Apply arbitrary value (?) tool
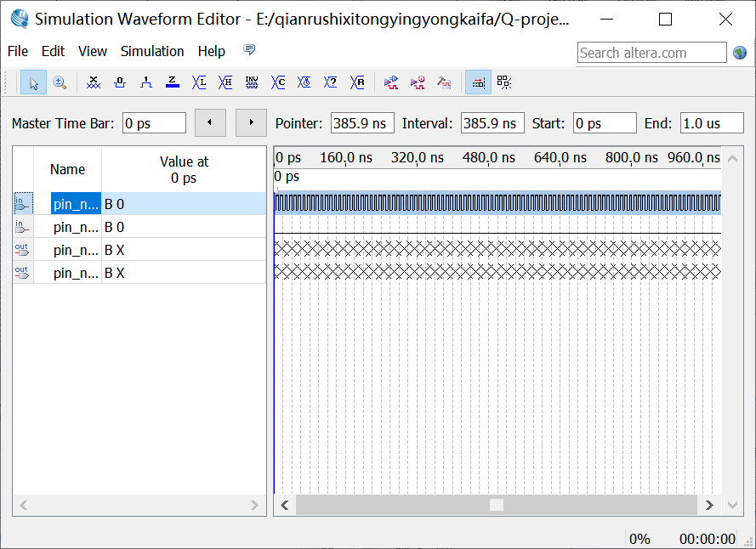756x549 pixels. (x=330, y=82)
